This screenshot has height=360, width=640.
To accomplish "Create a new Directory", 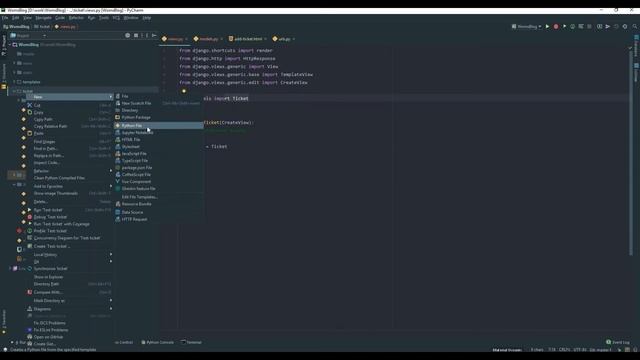I will click(x=159, y=110).
